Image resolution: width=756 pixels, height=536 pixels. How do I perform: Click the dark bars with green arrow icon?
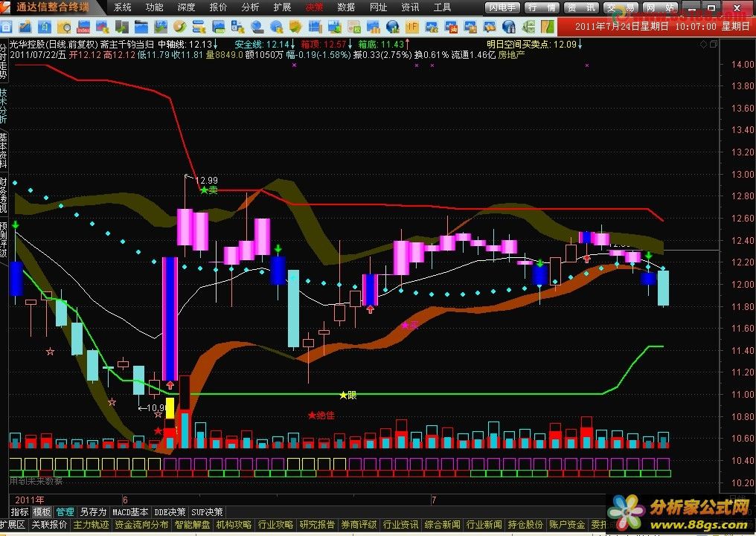point(121,27)
